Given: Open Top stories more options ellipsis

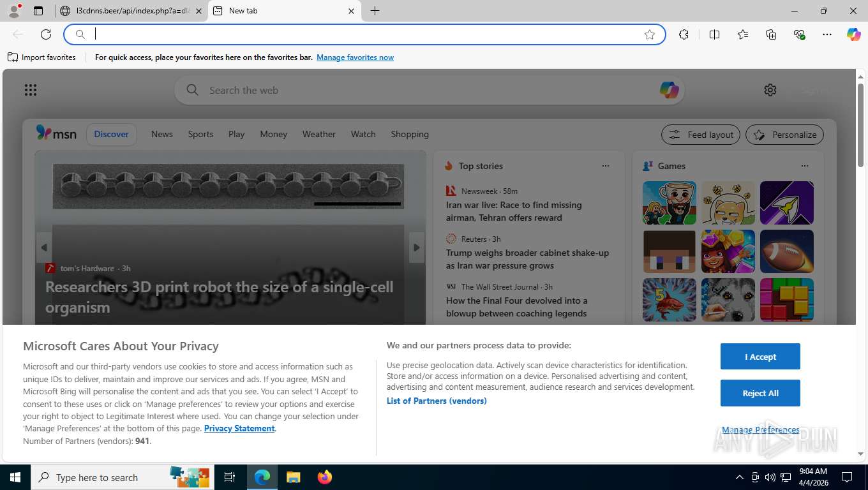Looking at the screenshot, I should (606, 166).
